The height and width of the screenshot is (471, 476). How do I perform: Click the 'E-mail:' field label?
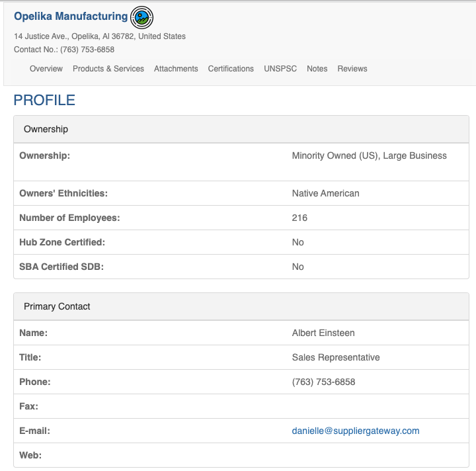coord(34,431)
